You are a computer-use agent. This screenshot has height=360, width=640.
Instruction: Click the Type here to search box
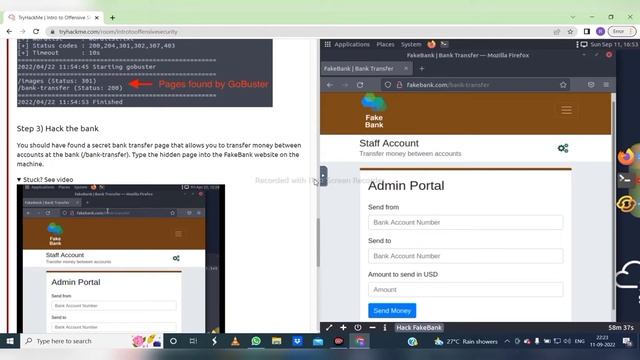pyautogui.click(x=91, y=341)
